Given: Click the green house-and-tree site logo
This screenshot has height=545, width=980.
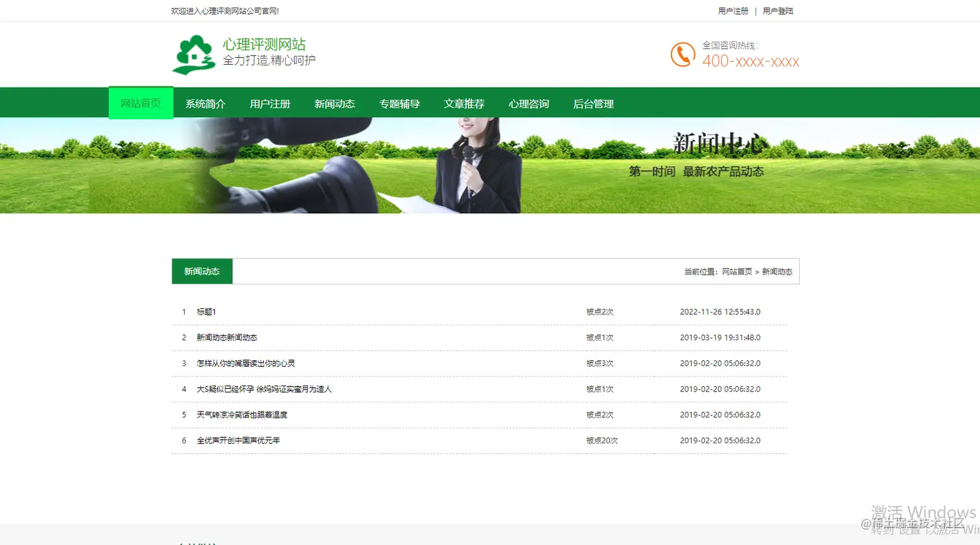Looking at the screenshot, I should [x=193, y=54].
